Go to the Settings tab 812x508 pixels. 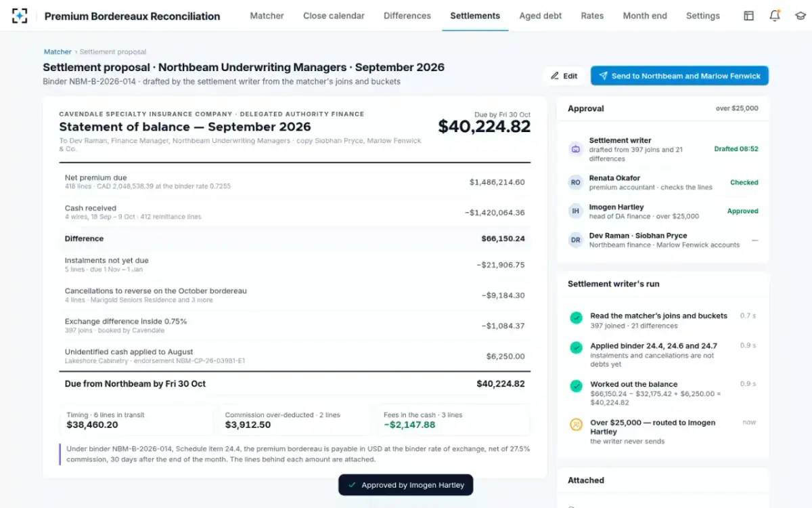coord(703,16)
